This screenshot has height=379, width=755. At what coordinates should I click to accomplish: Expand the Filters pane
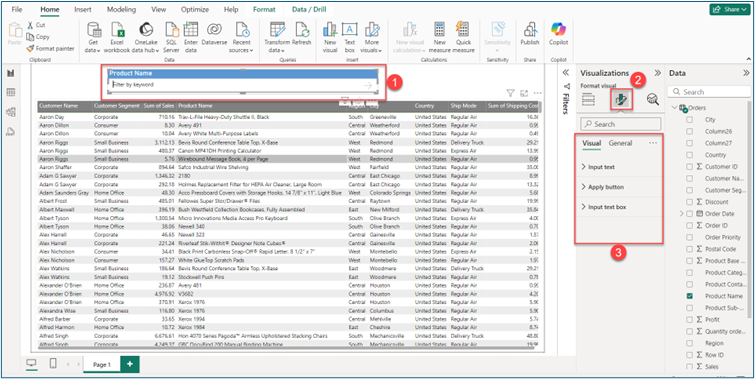[566, 72]
